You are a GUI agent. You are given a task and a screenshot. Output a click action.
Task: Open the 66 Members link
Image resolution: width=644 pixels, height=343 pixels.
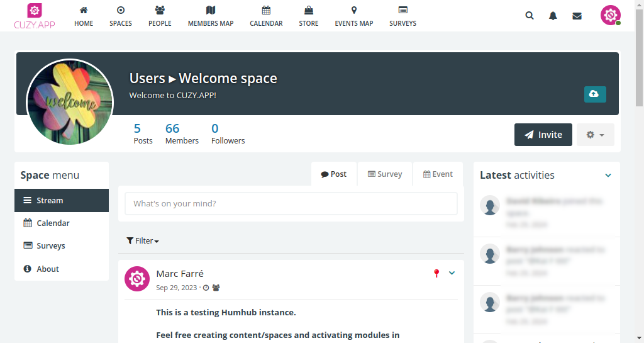(x=181, y=133)
